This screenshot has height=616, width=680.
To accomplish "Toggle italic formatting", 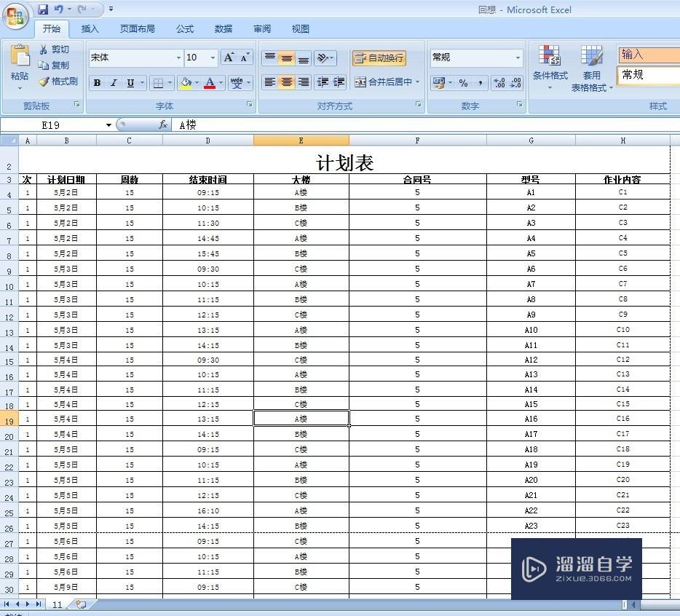I will [x=113, y=82].
